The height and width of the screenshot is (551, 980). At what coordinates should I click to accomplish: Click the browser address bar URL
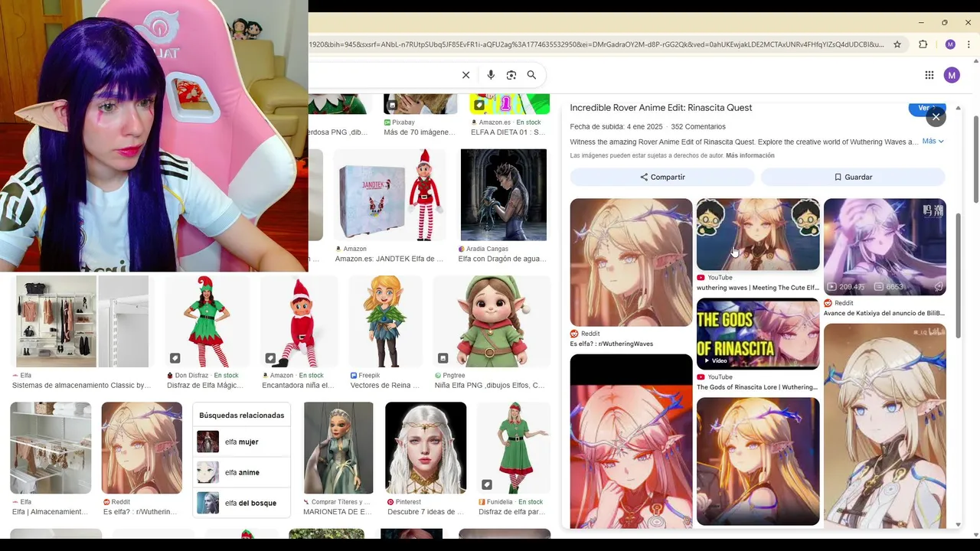click(x=596, y=44)
